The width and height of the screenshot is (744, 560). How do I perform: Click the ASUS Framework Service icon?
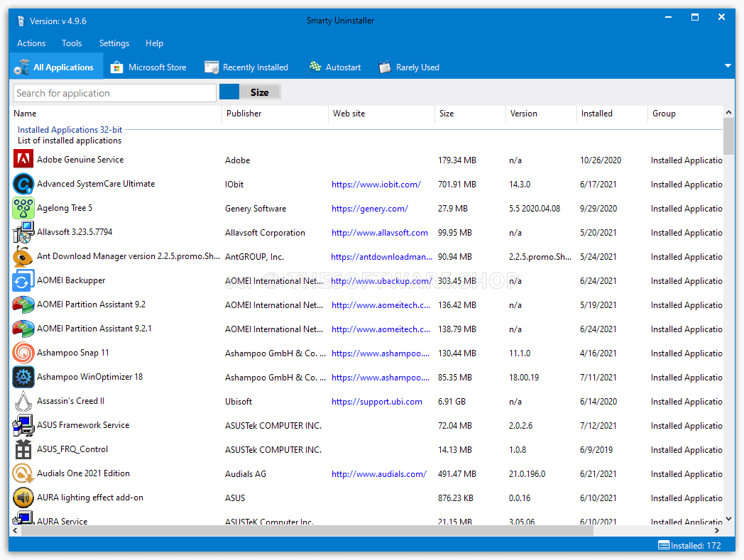point(23,425)
